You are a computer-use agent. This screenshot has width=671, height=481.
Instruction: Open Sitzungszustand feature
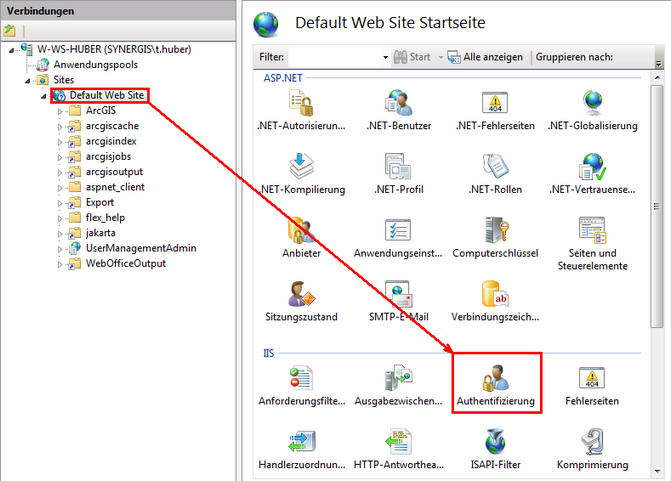[x=301, y=301]
